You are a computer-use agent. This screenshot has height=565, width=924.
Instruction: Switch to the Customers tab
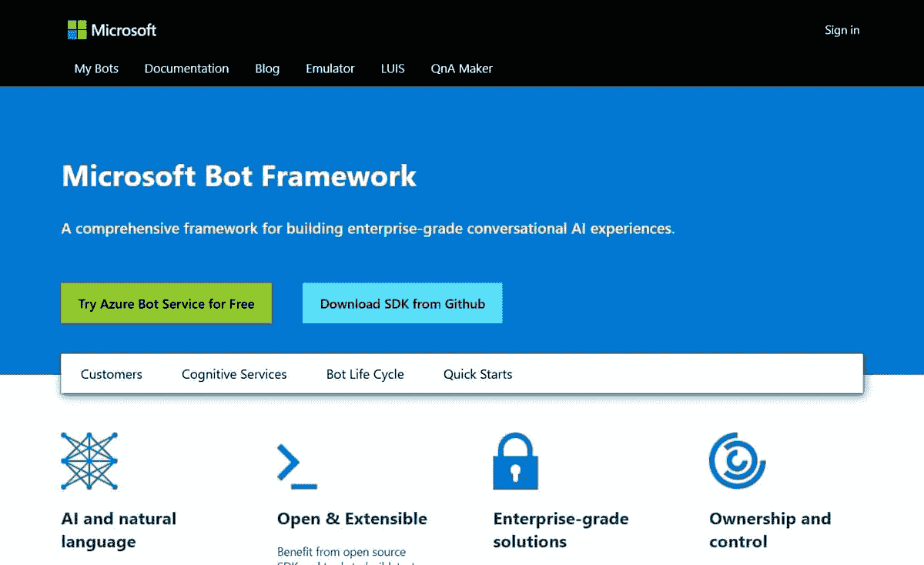112,374
